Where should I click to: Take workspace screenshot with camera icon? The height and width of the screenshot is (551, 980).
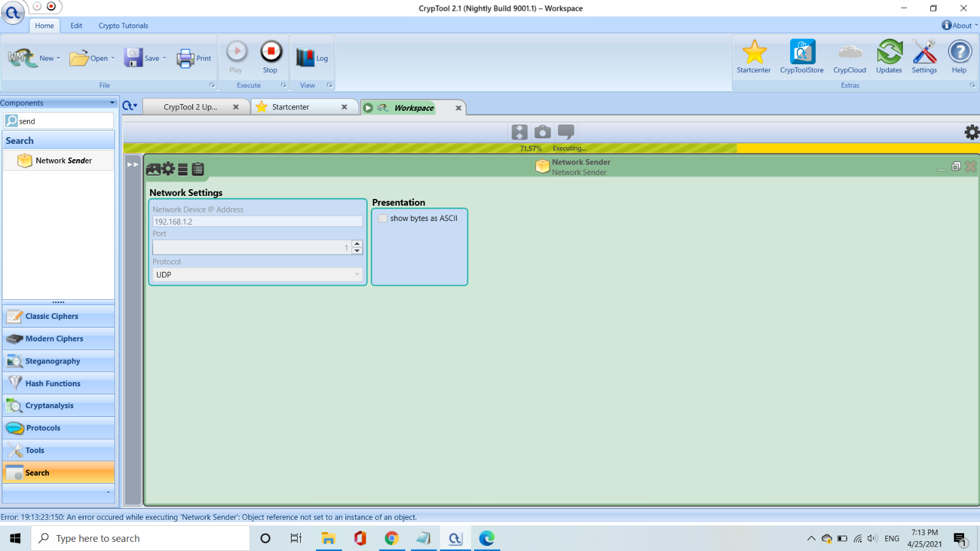tap(543, 132)
